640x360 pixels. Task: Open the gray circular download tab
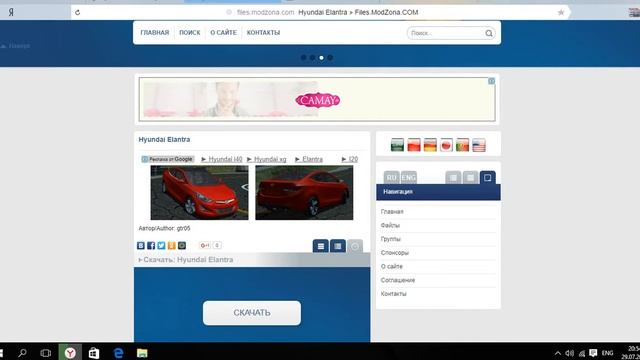355,246
